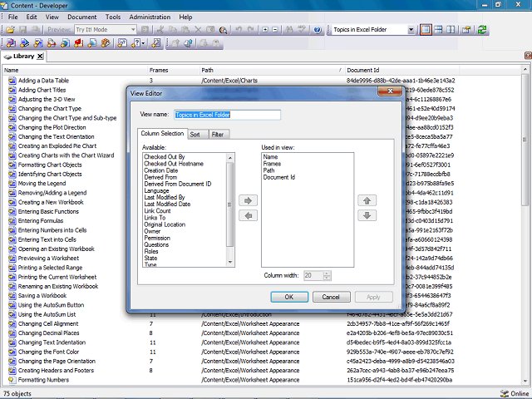This screenshot has width=532, height=399.
Task: Click the Apply button
Action: pos(373,297)
